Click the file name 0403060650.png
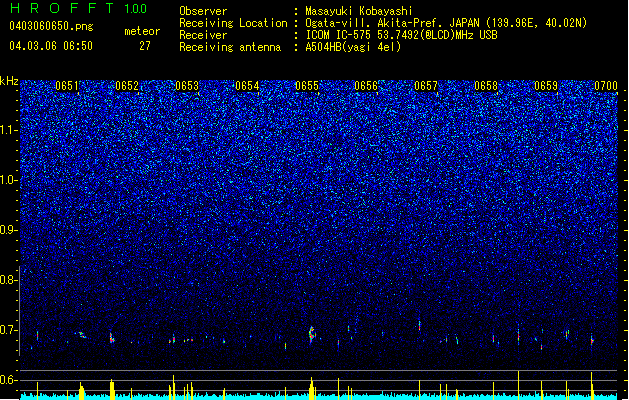Viewport: 629px width, 400px height. (51, 26)
